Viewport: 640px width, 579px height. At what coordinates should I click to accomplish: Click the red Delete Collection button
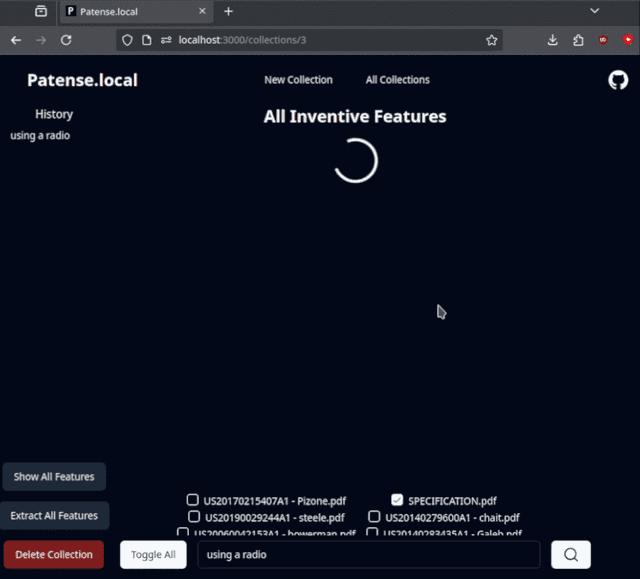pos(53,554)
